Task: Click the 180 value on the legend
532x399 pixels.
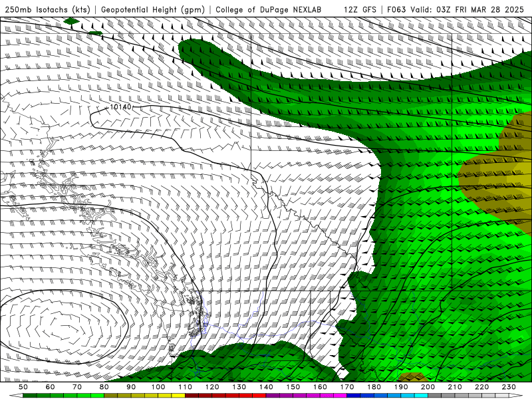Action: 374,387
